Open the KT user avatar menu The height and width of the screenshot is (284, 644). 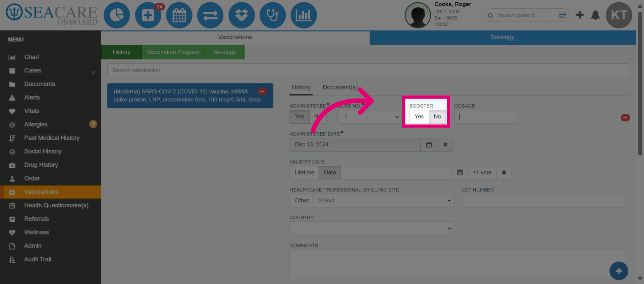coord(619,15)
